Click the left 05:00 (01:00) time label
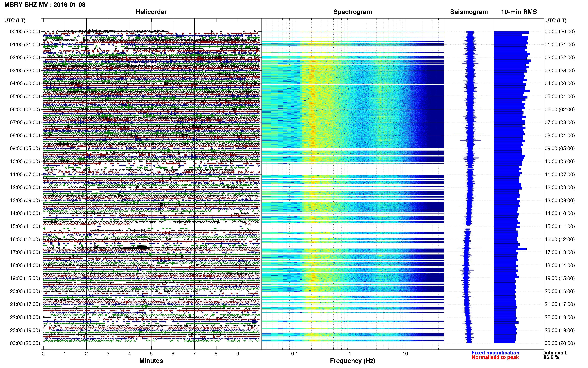This screenshot has height=368, width=588. click(x=25, y=96)
